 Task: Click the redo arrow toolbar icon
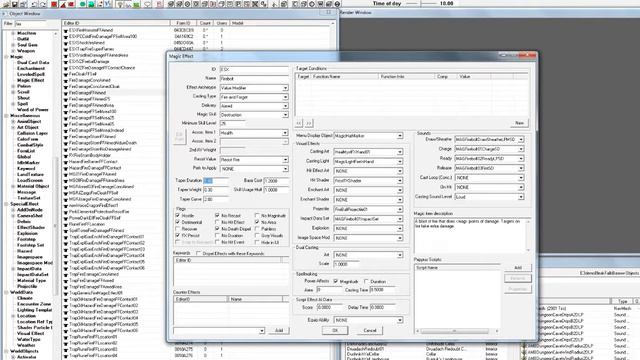(42, 4)
